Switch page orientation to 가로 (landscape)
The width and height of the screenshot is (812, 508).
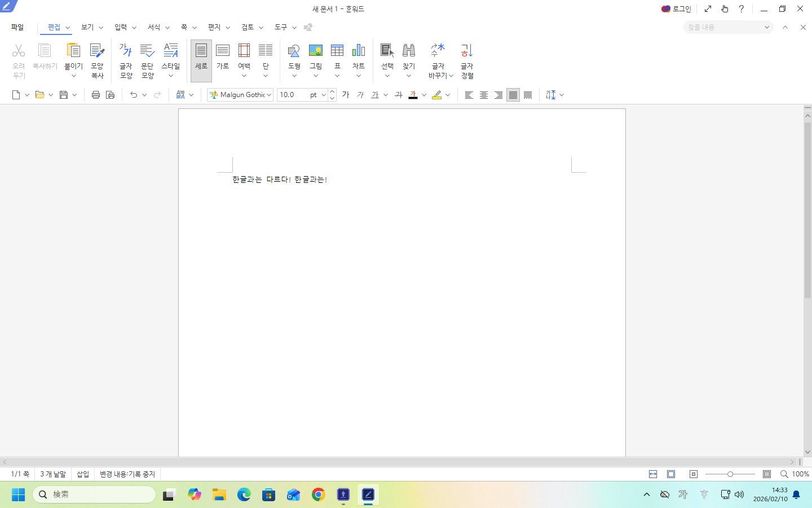coord(223,56)
